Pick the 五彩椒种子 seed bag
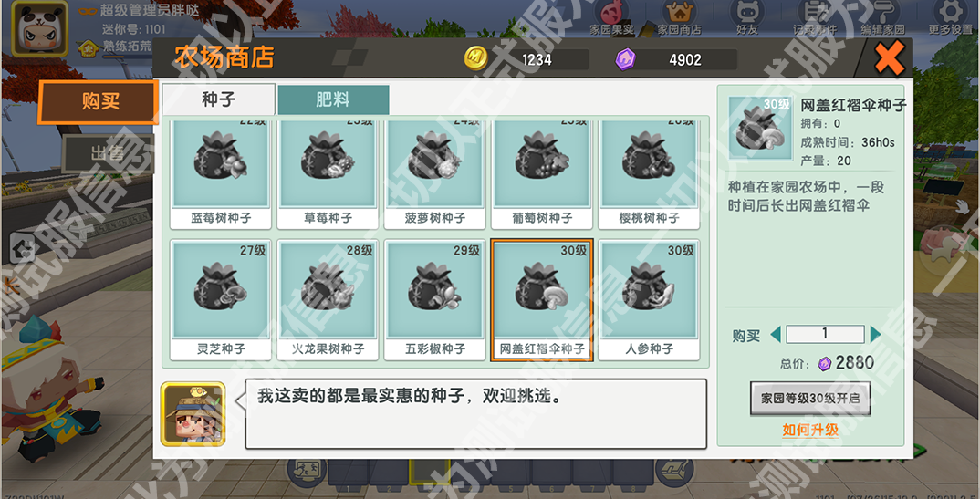The width and height of the screenshot is (980, 499). 434,300
